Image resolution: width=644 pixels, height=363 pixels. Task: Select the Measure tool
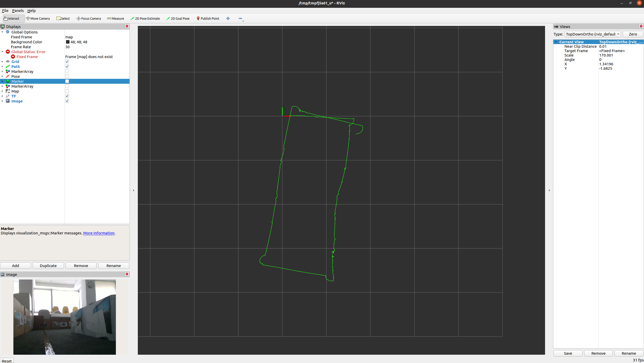click(x=116, y=18)
